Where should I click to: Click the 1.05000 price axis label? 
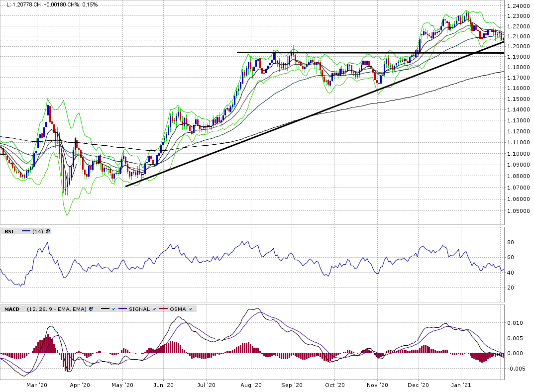click(x=519, y=211)
